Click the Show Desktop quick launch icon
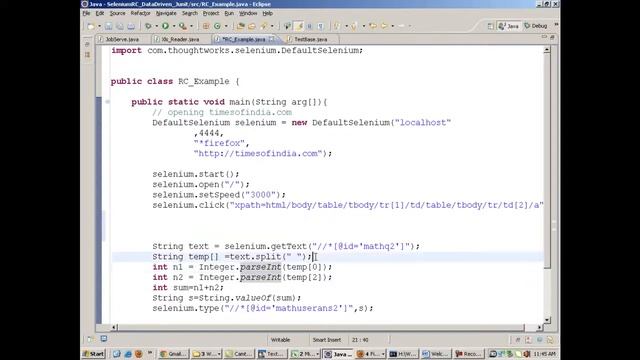 pos(117,354)
